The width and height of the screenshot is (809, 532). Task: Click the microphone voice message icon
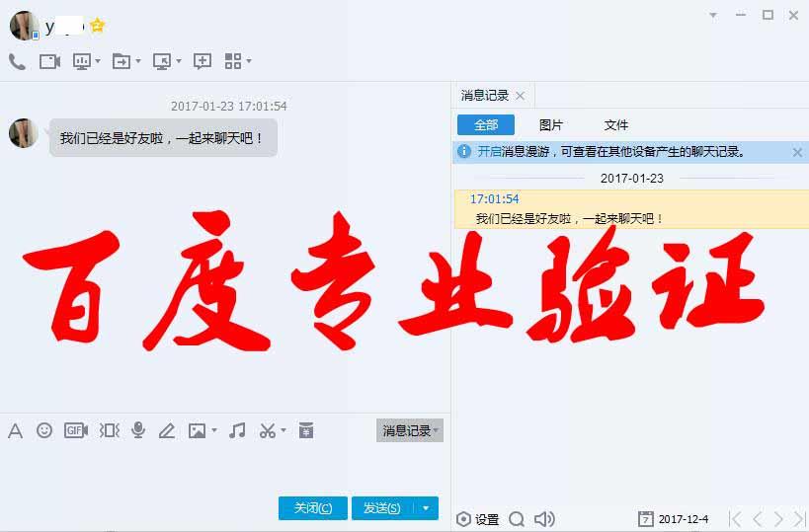[x=138, y=430]
